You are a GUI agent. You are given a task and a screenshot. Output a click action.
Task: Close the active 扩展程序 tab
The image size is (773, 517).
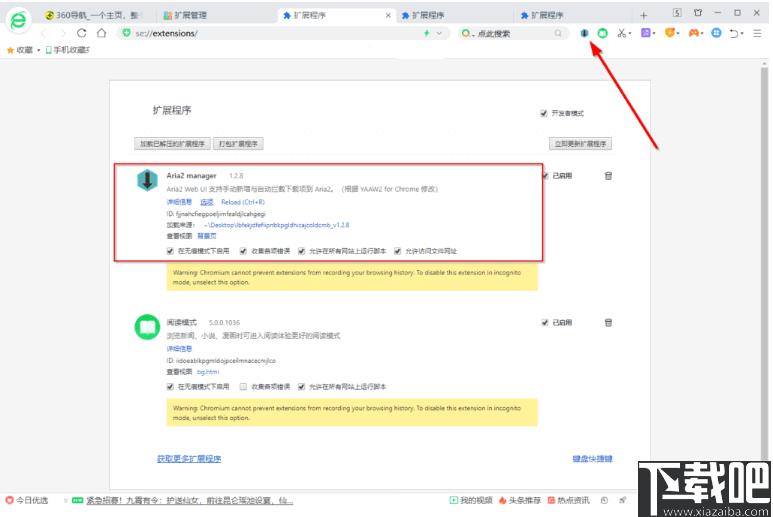coord(388,15)
